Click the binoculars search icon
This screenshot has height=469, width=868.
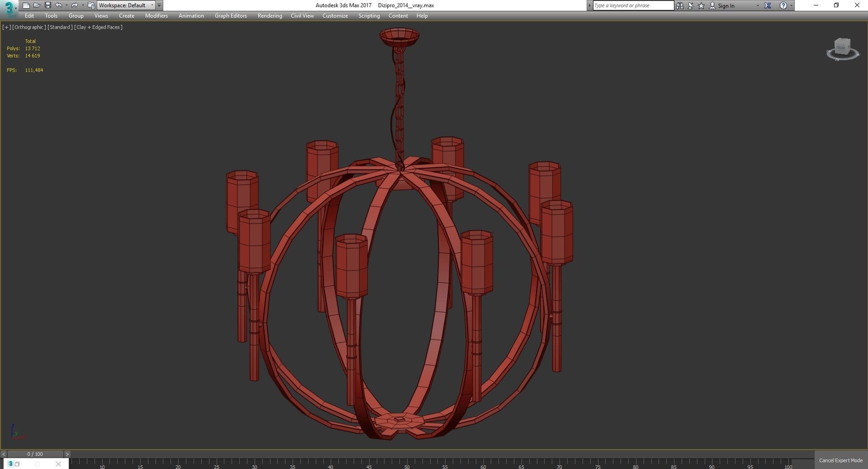(679, 5)
